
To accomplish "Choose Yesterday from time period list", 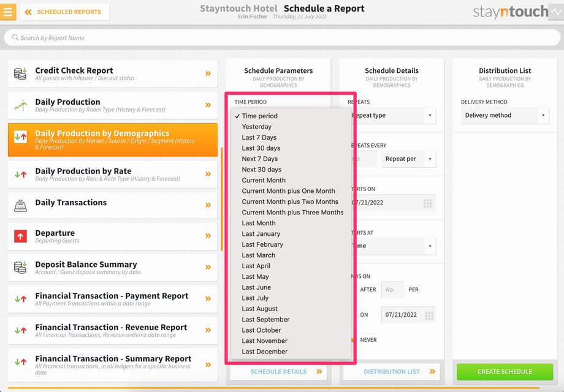I will tap(291, 127).
